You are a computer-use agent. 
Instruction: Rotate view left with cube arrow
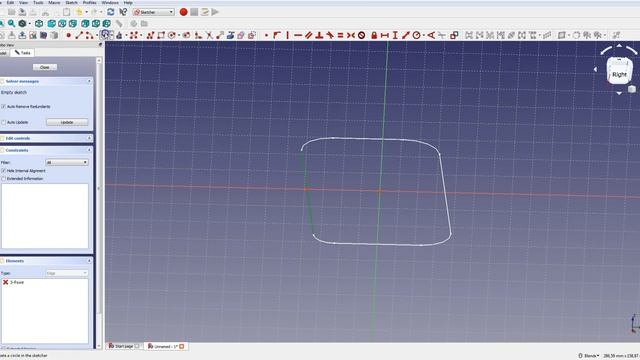595,69
